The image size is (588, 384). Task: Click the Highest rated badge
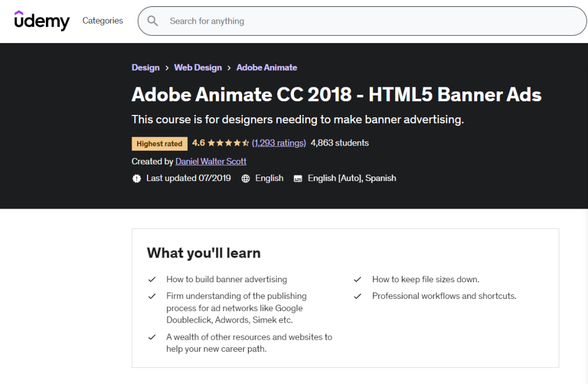coord(159,143)
